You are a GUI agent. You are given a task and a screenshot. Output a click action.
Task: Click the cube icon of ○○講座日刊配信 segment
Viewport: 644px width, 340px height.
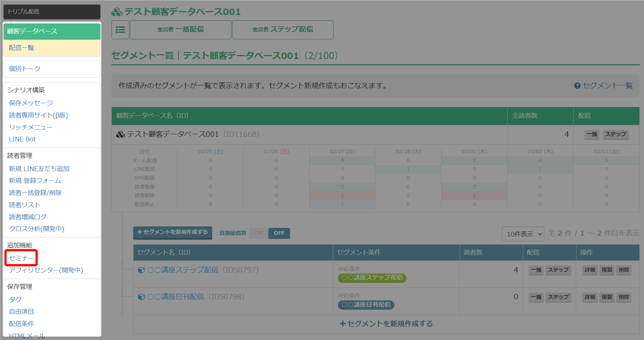(141, 297)
